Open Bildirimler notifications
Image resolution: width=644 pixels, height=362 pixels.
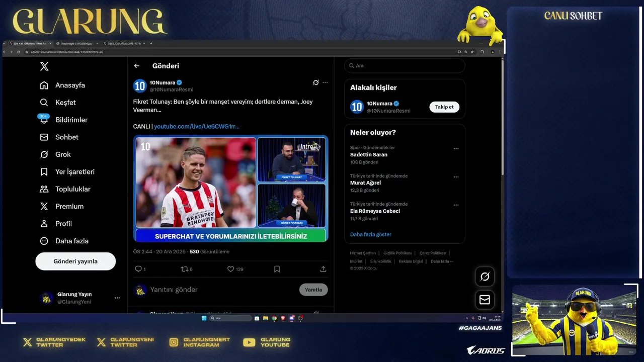point(63,120)
